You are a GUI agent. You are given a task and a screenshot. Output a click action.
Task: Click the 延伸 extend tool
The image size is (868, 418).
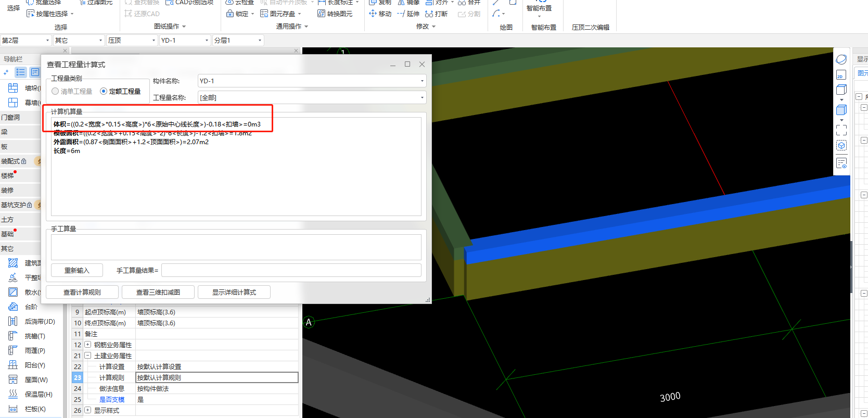coord(408,14)
